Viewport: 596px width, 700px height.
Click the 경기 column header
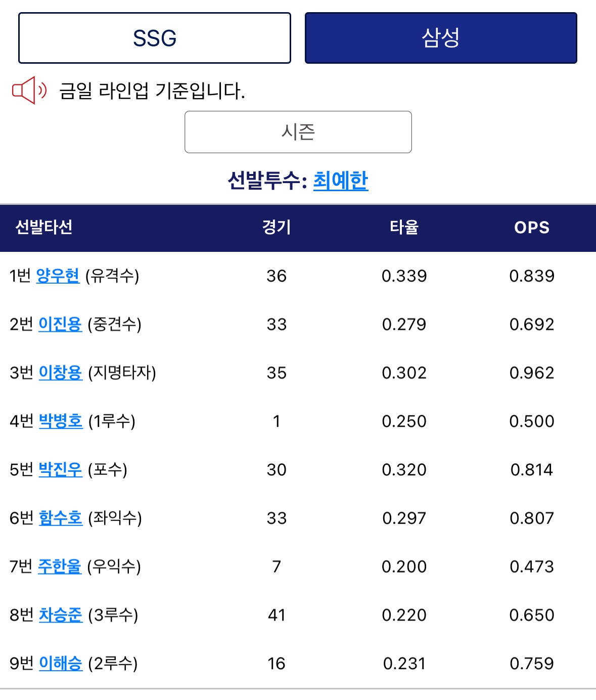(277, 227)
